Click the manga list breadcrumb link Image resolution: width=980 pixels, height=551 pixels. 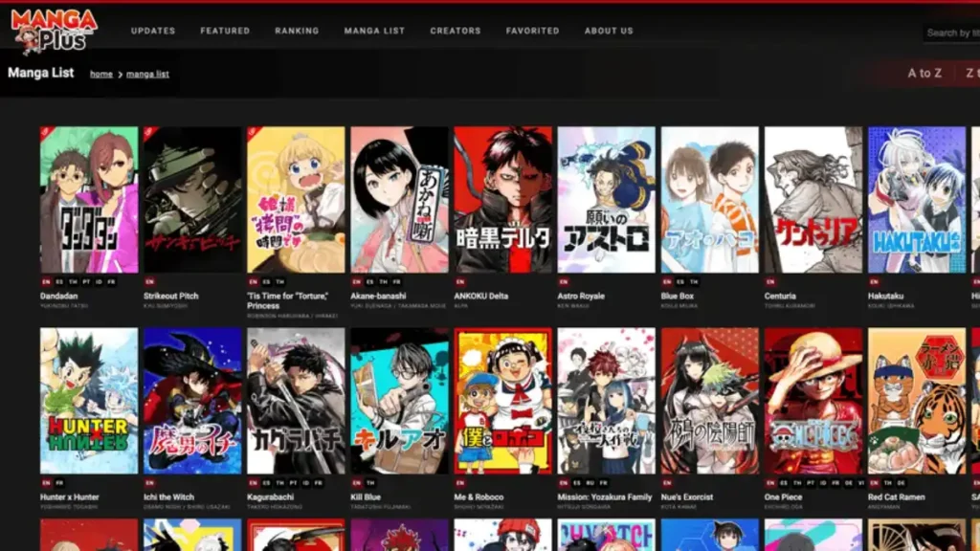point(147,74)
